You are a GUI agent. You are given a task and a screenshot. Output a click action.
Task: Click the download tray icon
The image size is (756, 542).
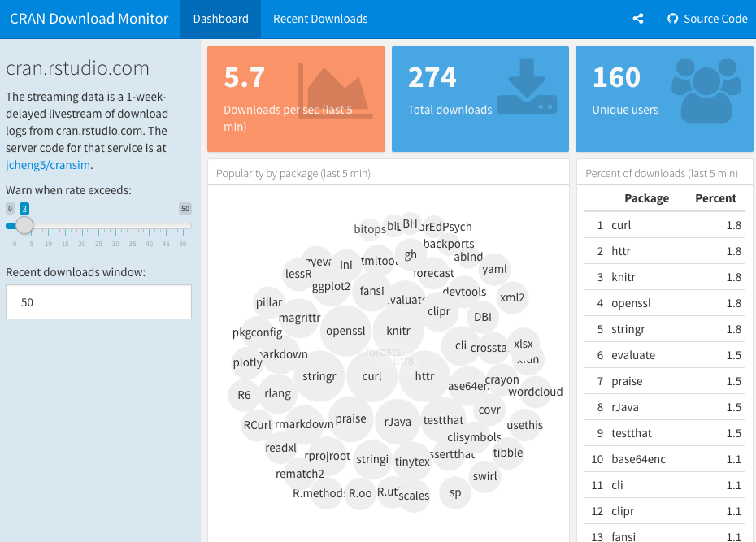(x=526, y=85)
